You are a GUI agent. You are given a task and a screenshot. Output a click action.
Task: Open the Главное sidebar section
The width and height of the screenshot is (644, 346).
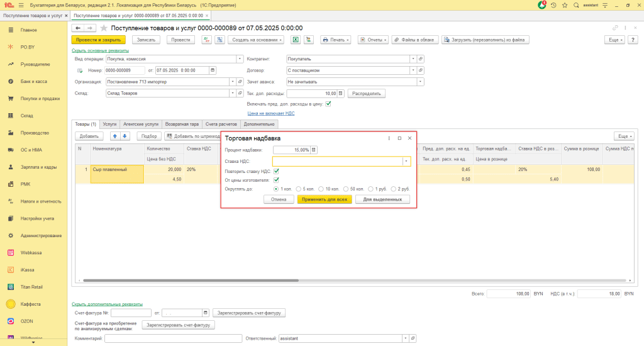29,30
